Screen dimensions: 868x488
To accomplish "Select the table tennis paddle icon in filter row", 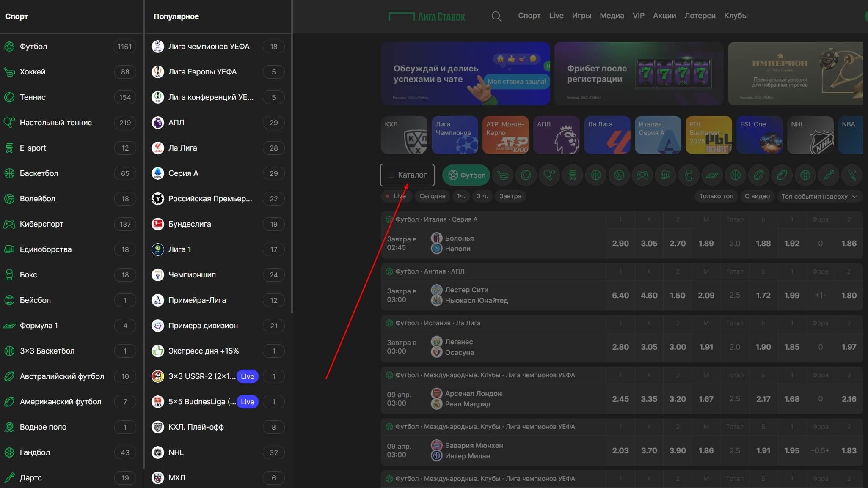I will [549, 175].
